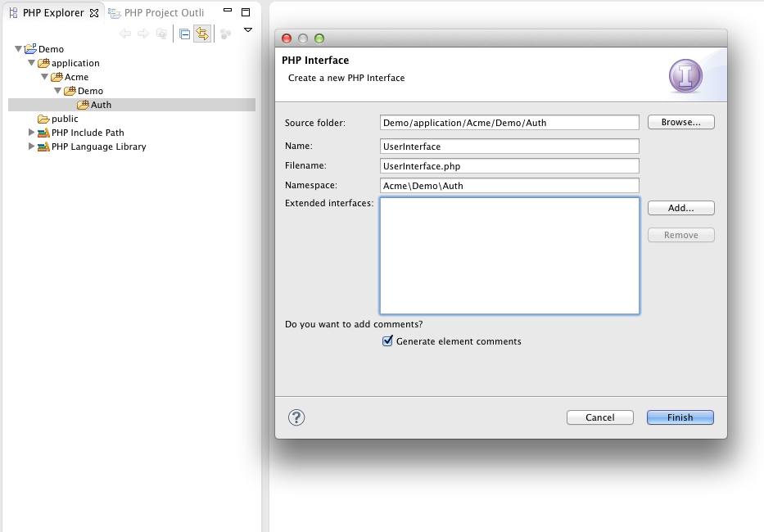Open help via the question mark icon
Screen dimensions: 764x532
click(x=296, y=417)
